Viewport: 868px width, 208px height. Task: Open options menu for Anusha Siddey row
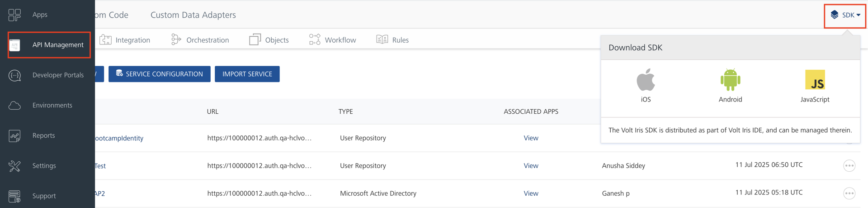pyautogui.click(x=849, y=166)
